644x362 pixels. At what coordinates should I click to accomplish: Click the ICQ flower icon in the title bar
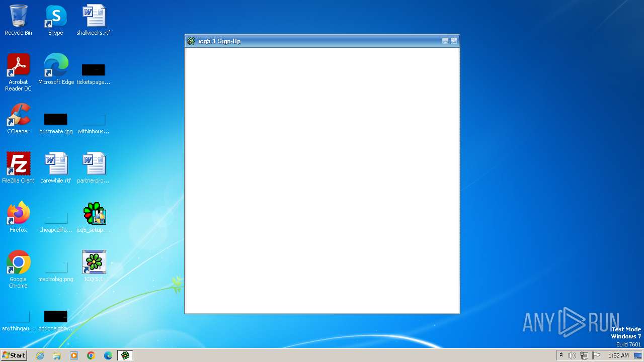pyautogui.click(x=191, y=41)
